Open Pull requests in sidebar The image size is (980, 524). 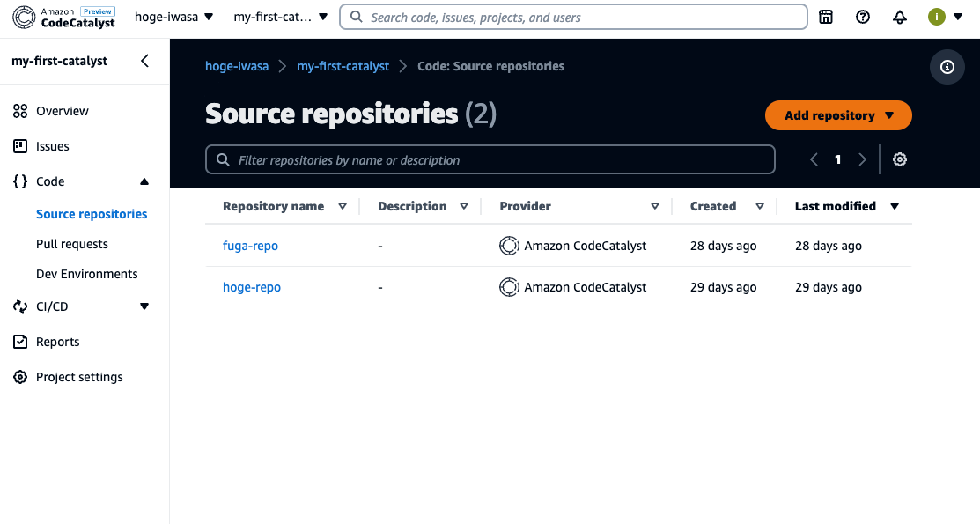(72, 244)
